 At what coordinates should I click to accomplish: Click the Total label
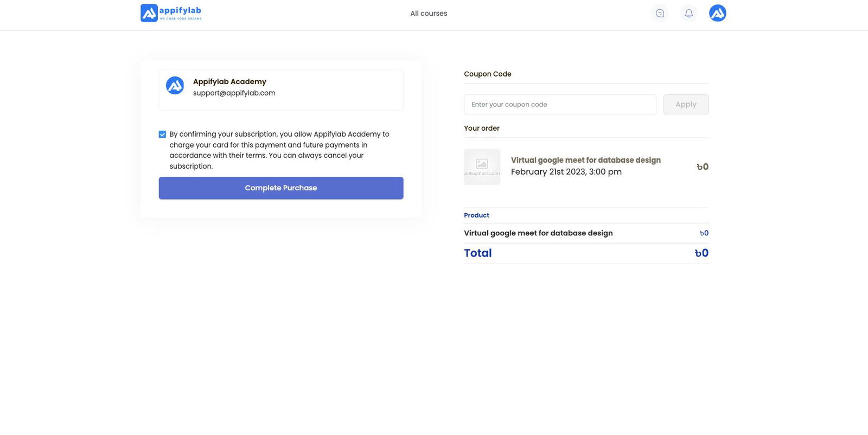(x=477, y=253)
